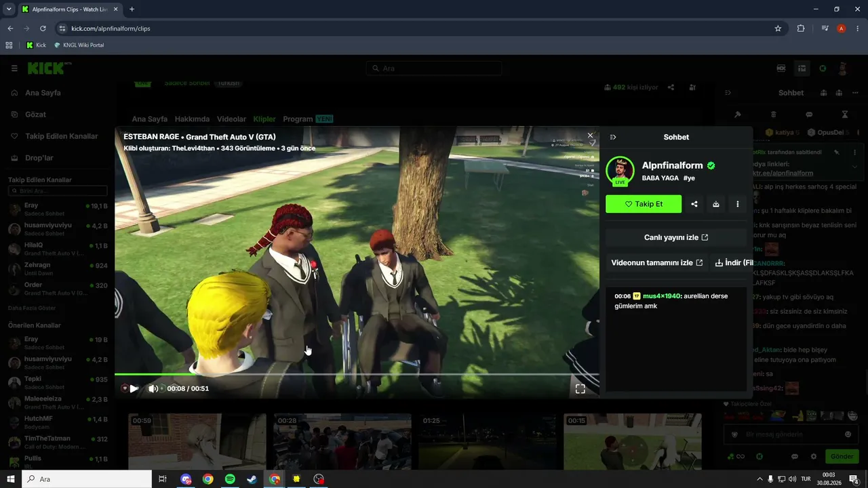Click the mus4x1940 username in clip chat
Image resolution: width=868 pixels, height=488 pixels.
662,296
